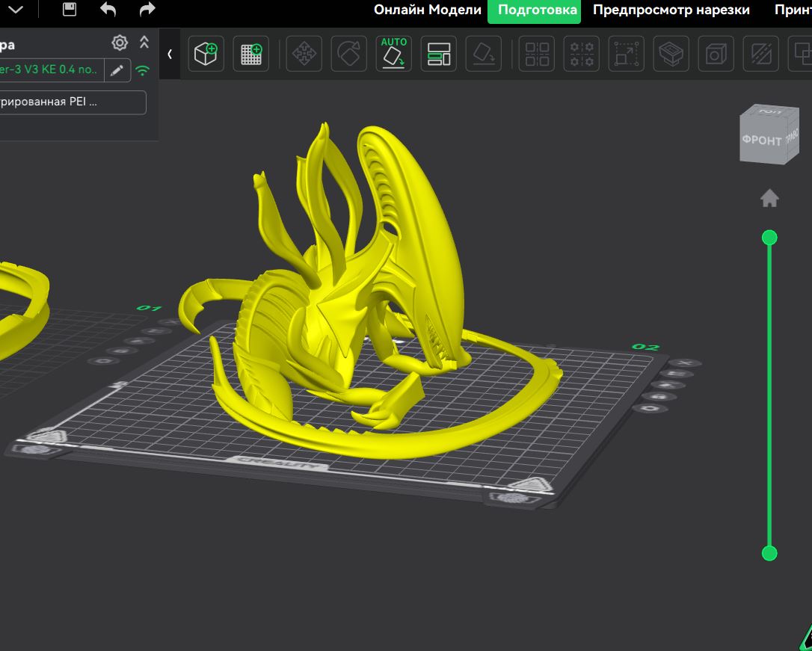Edit the printer preset with pencil icon
This screenshot has height=651, width=812.
(x=117, y=70)
